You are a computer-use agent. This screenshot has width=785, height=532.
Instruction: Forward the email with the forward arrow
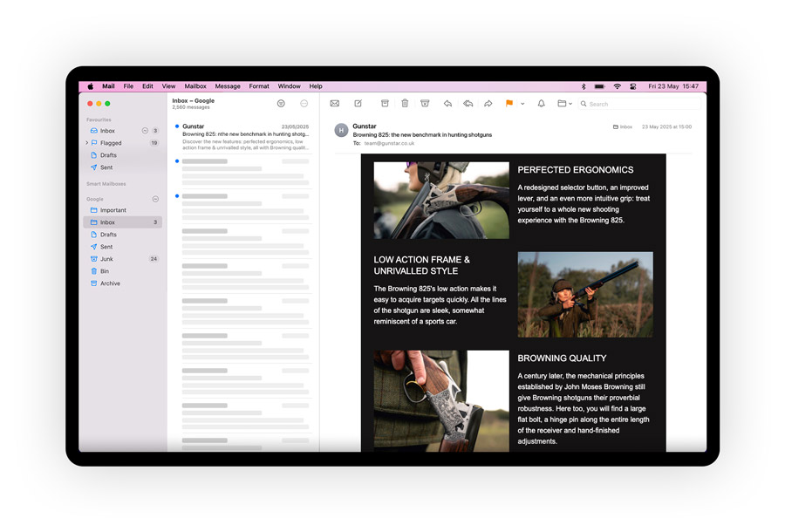click(488, 104)
